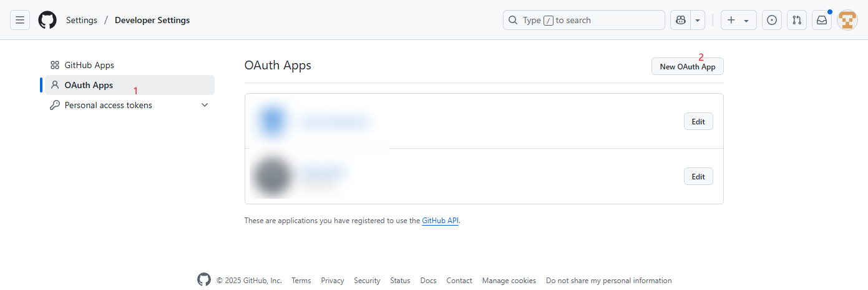868x290 pixels.
Task: Click the New OAuth App button
Action: coord(687,67)
